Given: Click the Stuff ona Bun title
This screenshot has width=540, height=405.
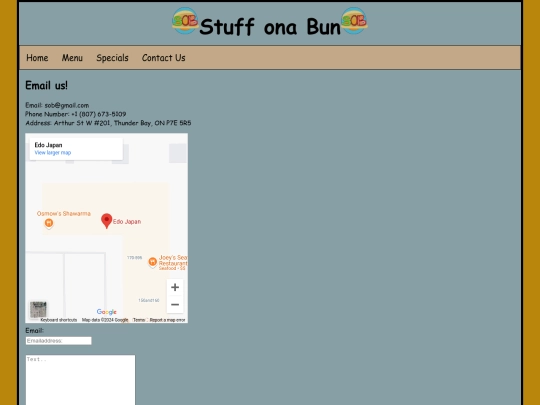Looking at the screenshot, I should 270,27.
